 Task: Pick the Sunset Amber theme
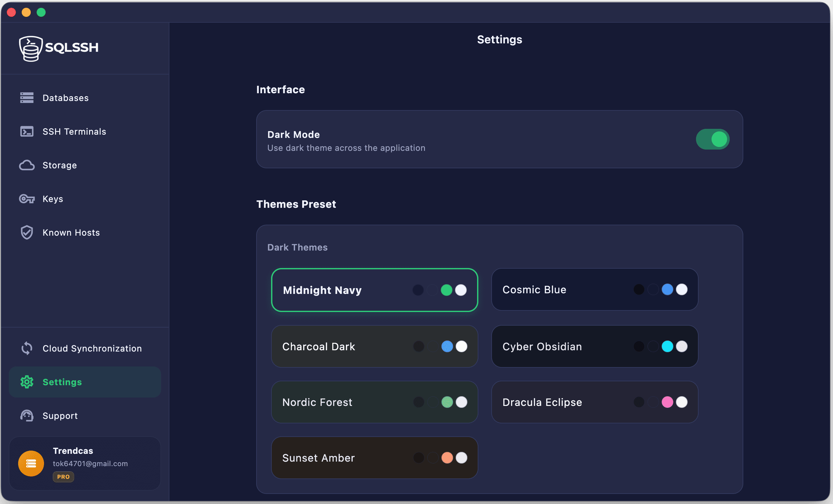(x=375, y=458)
